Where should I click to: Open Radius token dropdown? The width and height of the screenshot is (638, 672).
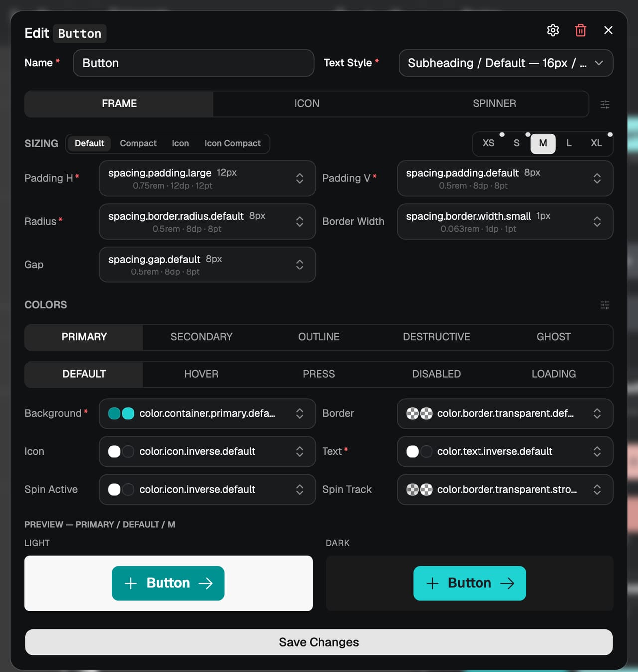(x=207, y=222)
